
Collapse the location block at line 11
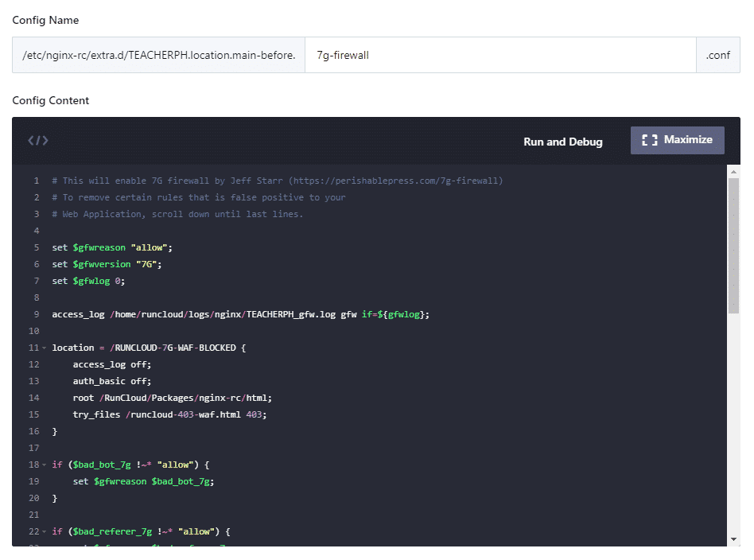click(x=45, y=348)
